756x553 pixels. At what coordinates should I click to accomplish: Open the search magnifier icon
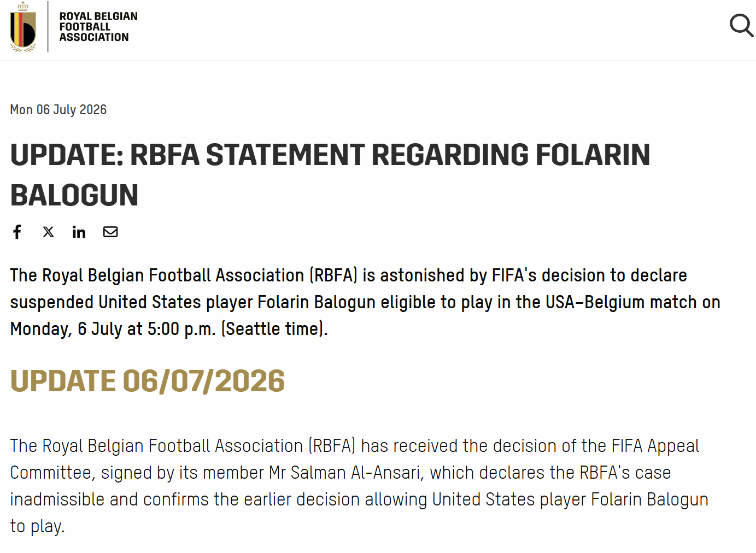742,26
